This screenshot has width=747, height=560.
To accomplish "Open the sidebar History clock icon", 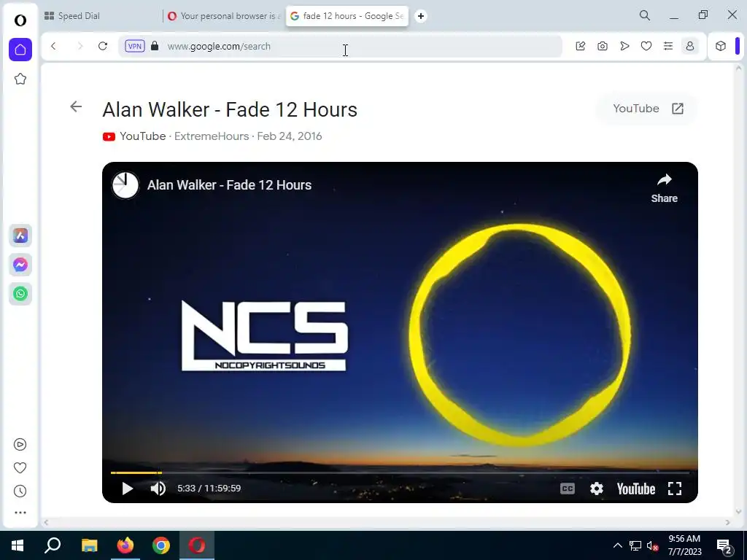I will tap(20, 491).
